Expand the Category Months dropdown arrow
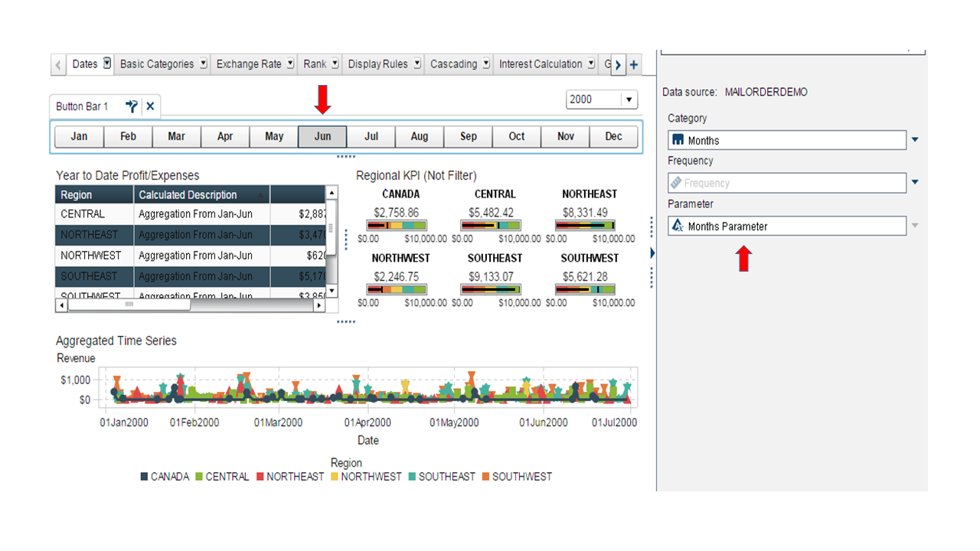 [x=915, y=140]
